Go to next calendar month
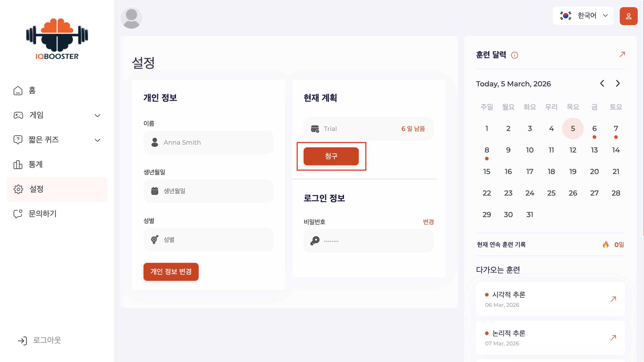Screen dimensions: 644x362 (618, 83)
